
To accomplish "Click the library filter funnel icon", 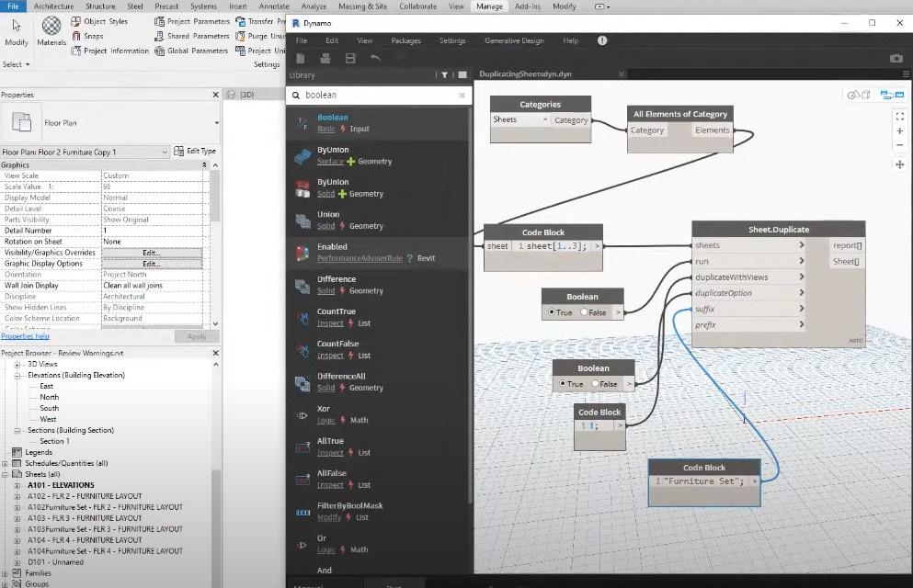I will click(444, 75).
